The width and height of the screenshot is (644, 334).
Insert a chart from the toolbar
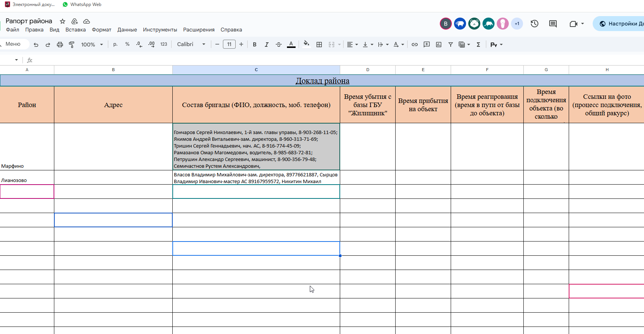(439, 45)
